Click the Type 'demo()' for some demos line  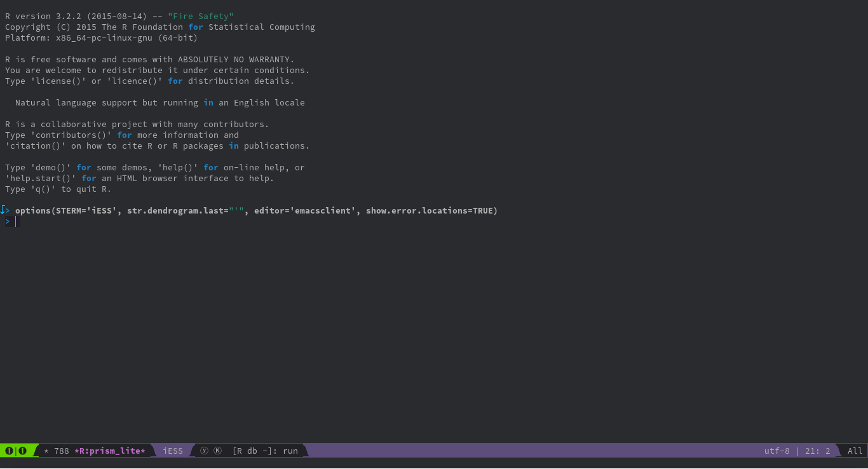click(155, 167)
